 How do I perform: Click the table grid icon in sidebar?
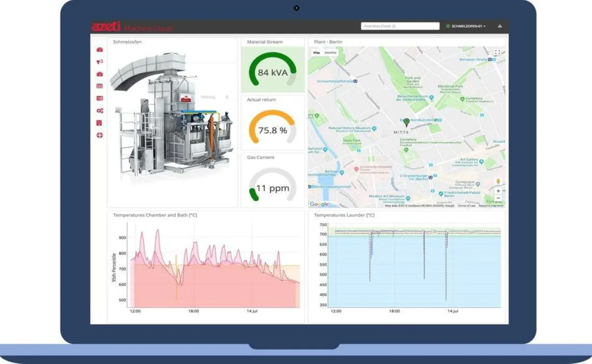[100, 86]
